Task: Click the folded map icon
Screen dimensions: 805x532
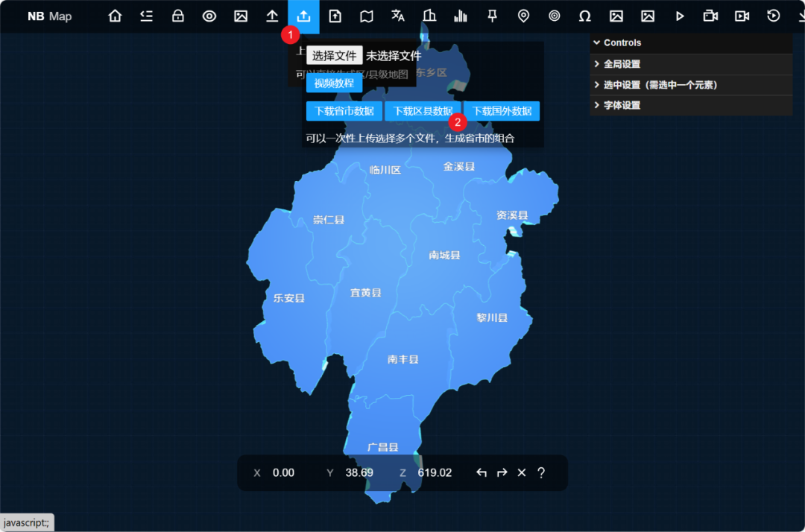Action: pyautogui.click(x=367, y=16)
